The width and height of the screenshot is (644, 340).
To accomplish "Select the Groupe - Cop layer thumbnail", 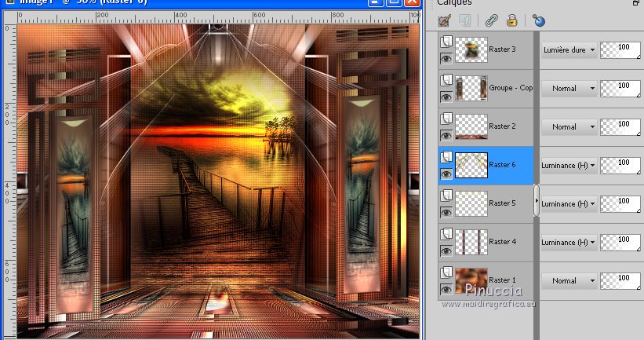I will click(x=471, y=88).
